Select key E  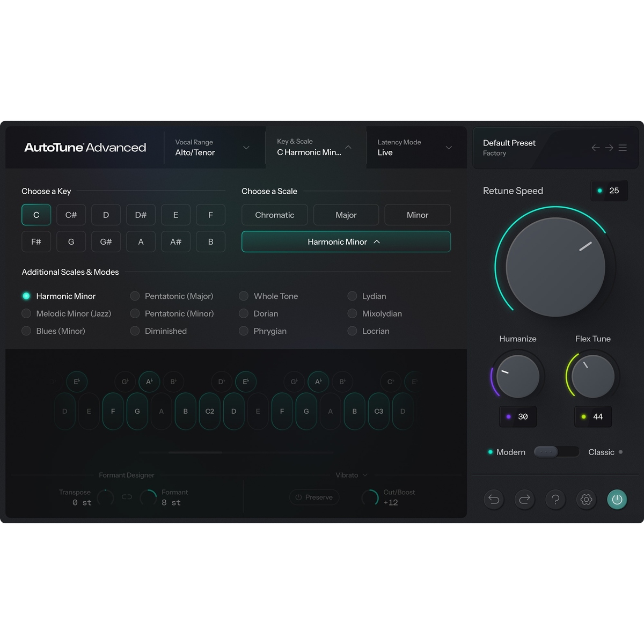click(x=175, y=215)
